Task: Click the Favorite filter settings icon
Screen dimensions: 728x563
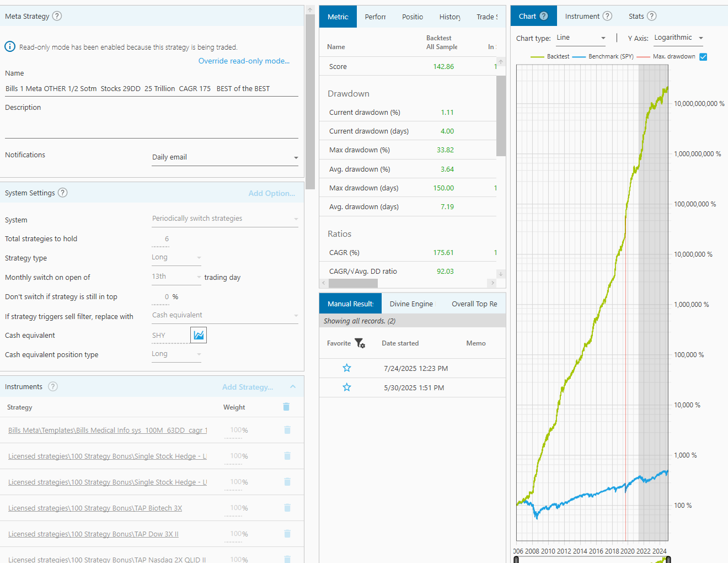Action: pyautogui.click(x=360, y=343)
